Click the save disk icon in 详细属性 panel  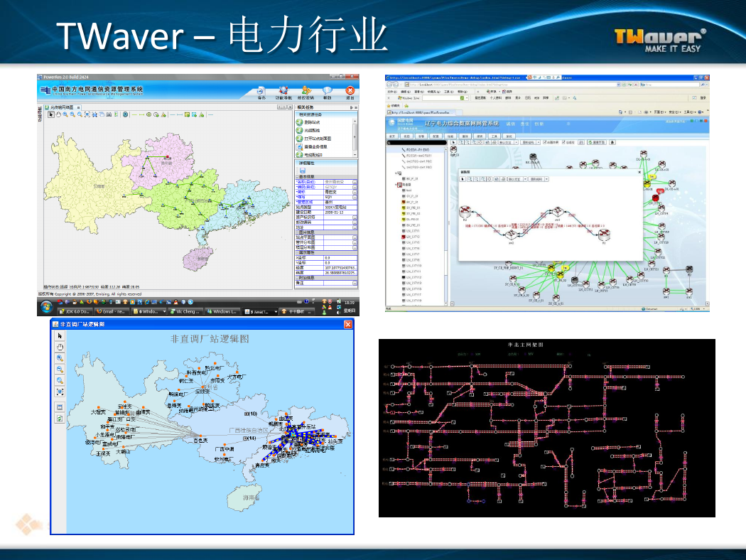(303, 170)
